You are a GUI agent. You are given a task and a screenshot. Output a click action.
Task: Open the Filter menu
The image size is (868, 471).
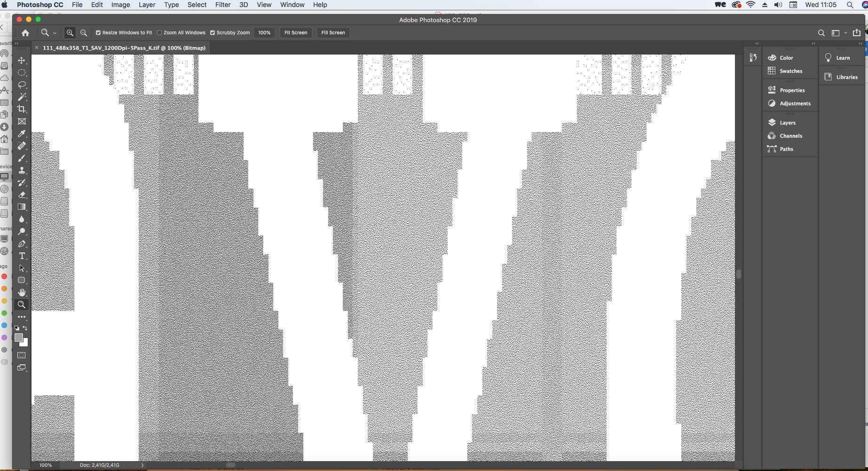(x=222, y=5)
